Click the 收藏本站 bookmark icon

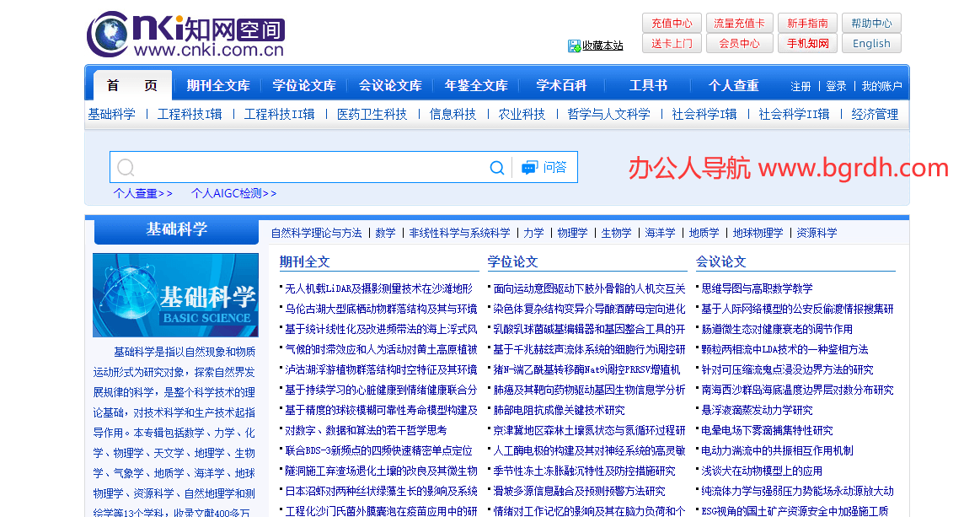pos(574,46)
